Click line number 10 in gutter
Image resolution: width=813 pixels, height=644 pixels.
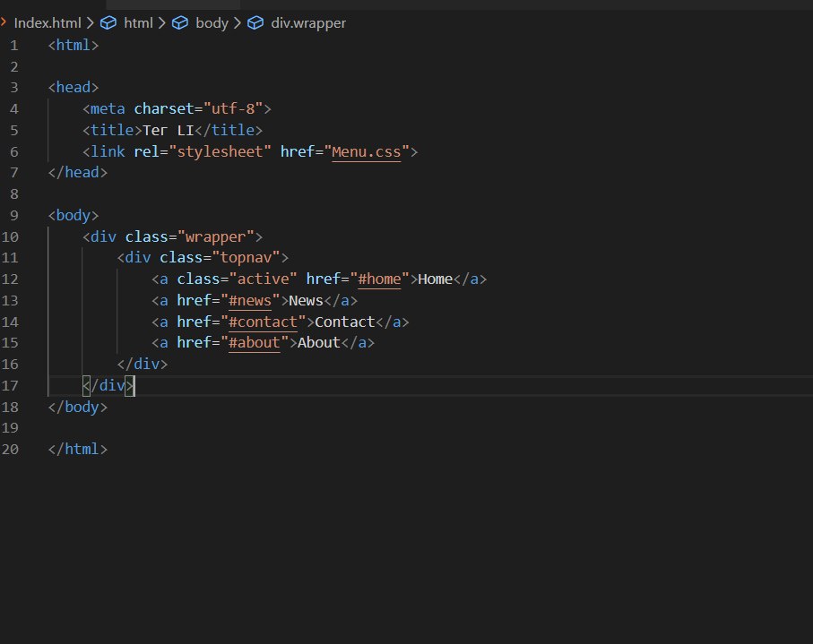(x=10, y=236)
